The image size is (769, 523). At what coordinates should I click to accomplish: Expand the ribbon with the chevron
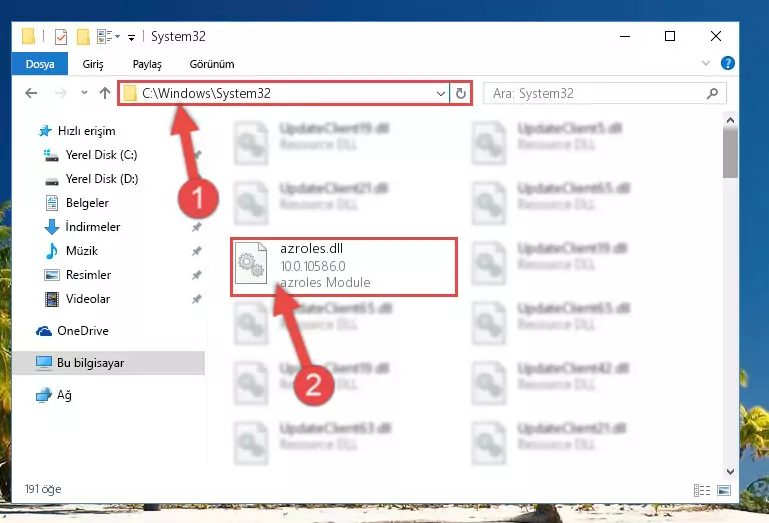706,63
